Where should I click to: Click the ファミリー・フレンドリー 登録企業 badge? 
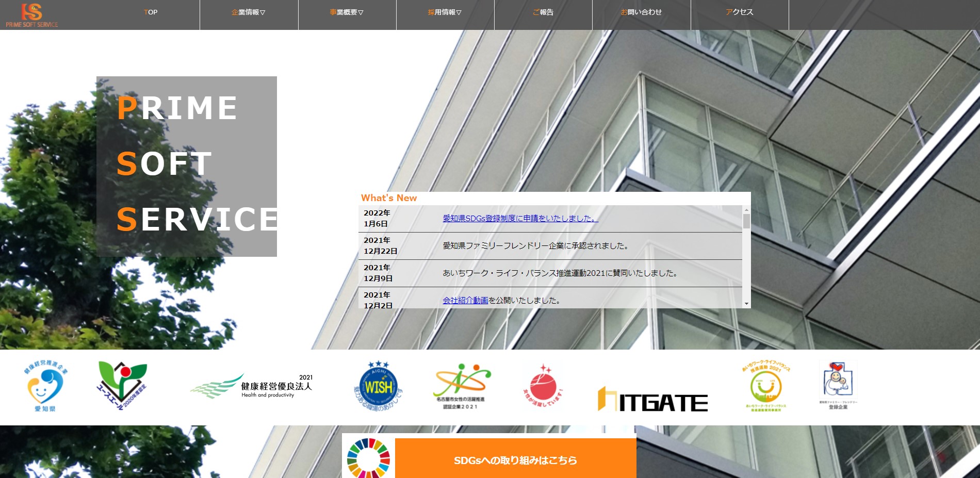tap(838, 386)
